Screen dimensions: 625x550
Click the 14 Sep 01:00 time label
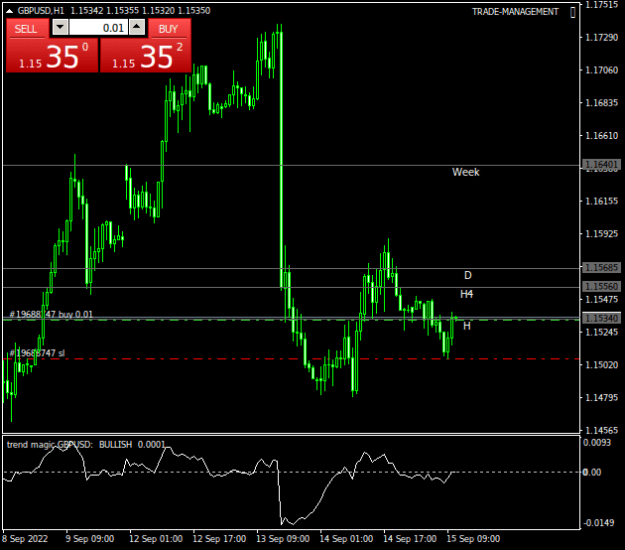[x=346, y=539]
